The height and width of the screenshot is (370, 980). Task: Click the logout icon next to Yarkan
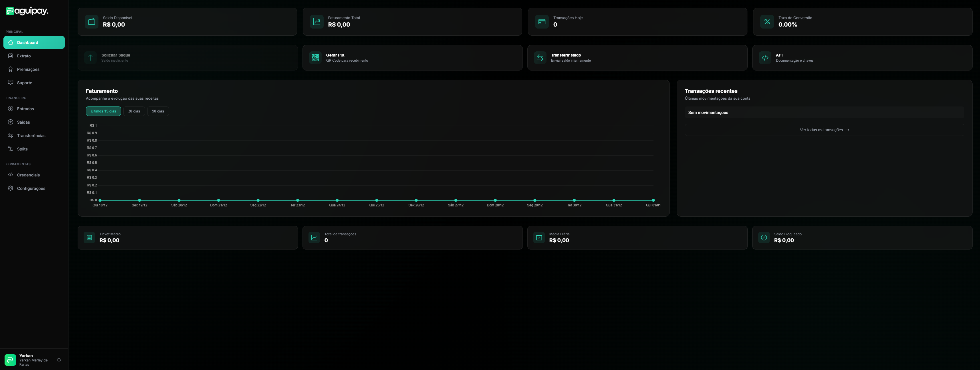[x=59, y=359]
